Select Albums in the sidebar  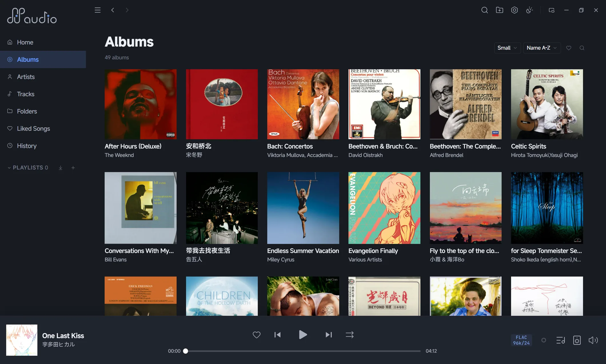(43, 59)
